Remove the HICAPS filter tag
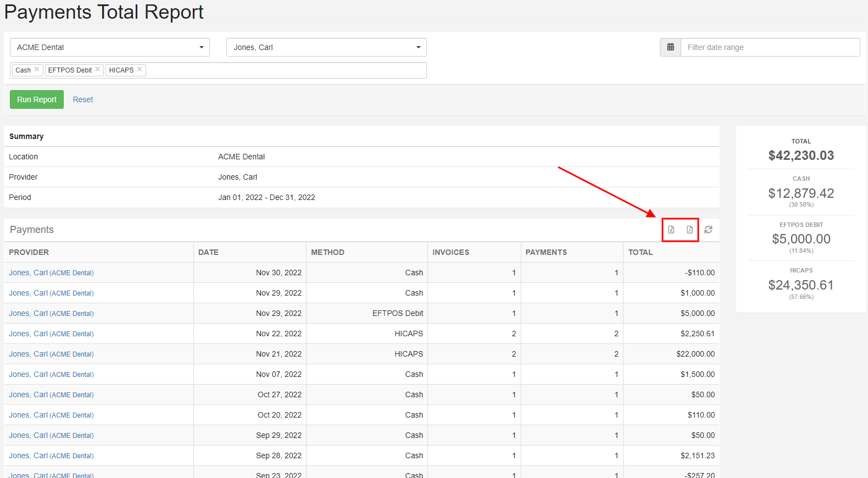868x478 pixels. point(140,69)
